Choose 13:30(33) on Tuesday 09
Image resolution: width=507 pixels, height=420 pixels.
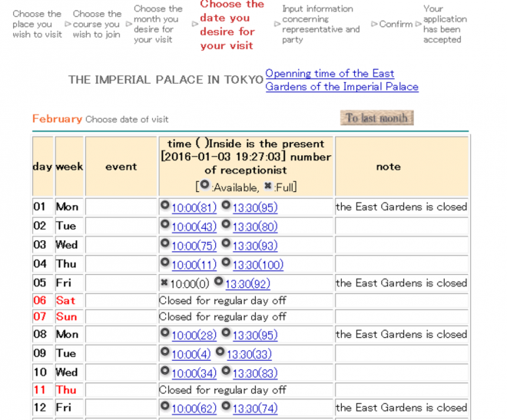[249, 354]
